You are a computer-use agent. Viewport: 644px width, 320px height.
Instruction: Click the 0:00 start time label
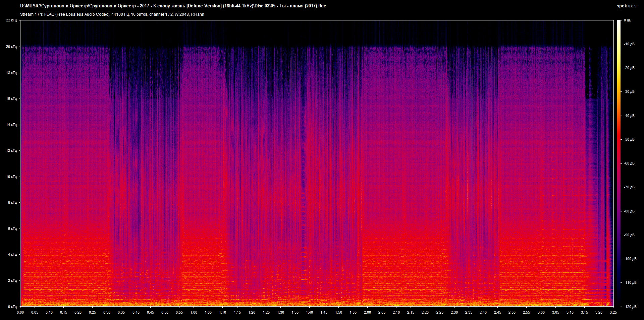coord(20,312)
